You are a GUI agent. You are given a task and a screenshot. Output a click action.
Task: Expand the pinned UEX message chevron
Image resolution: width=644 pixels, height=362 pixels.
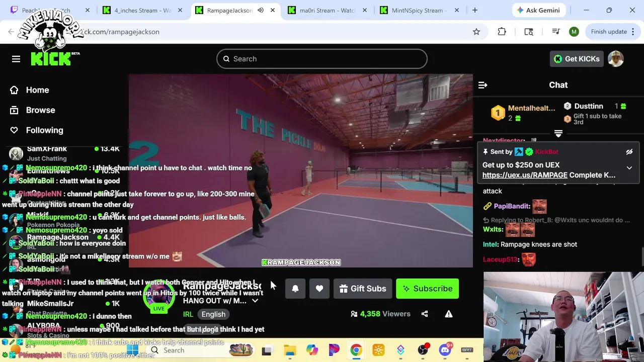coord(629,168)
